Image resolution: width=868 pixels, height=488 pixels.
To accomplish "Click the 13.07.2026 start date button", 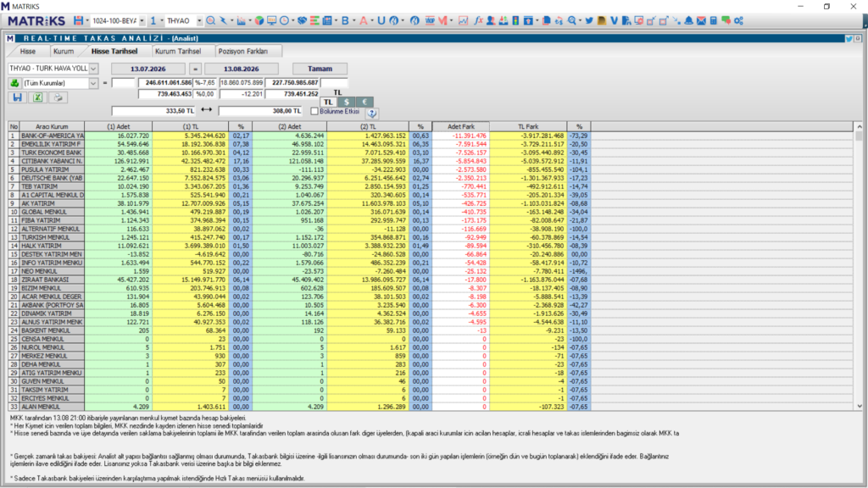I will 147,69.
